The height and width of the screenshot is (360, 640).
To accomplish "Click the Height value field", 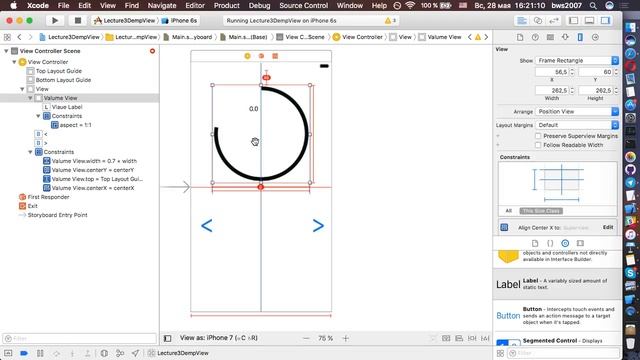I will coord(596,91).
